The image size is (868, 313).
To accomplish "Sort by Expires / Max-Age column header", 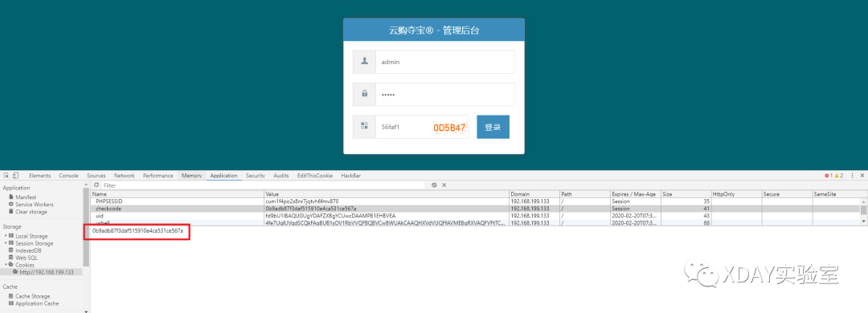I will click(x=636, y=195).
